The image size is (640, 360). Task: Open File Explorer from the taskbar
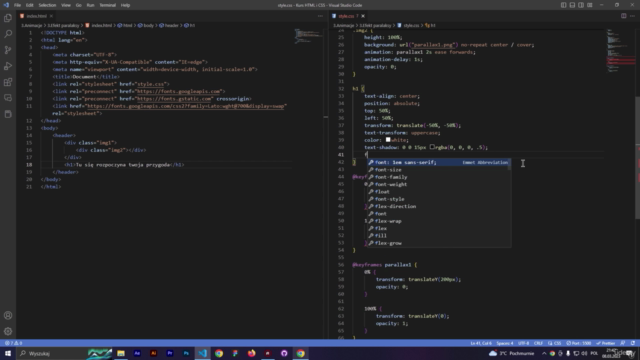pyautogui.click(x=121, y=353)
